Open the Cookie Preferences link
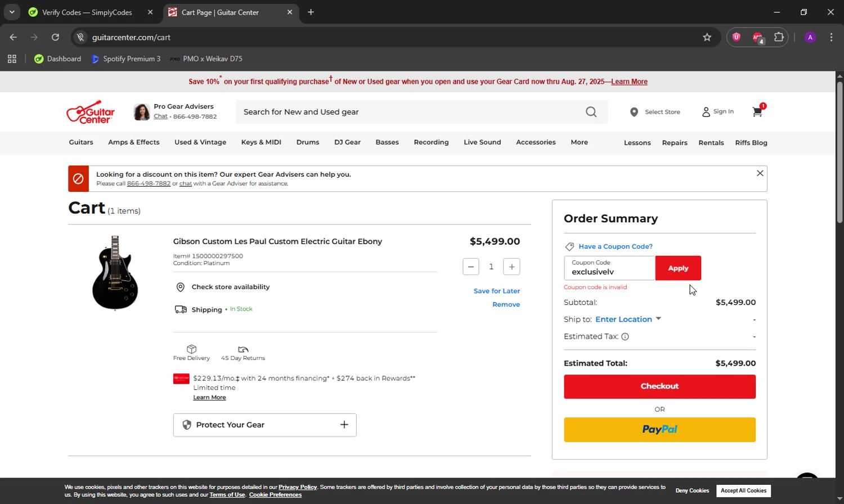Image resolution: width=844 pixels, height=504 pixels. [275, 495]
